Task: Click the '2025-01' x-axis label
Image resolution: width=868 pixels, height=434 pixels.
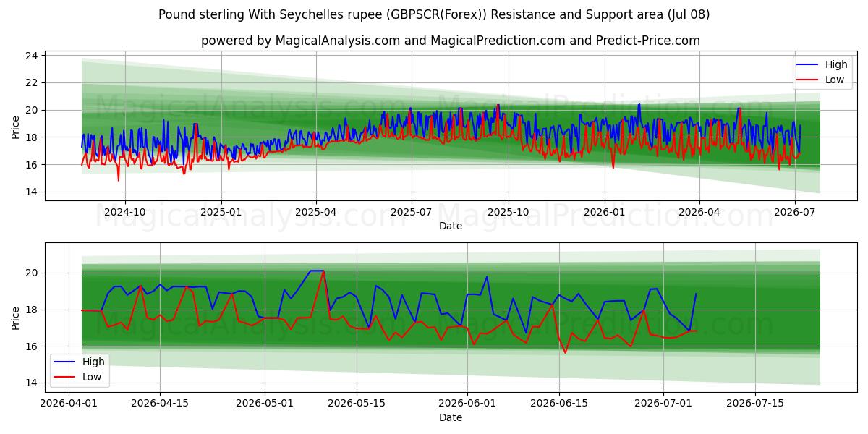Action: [221, 213]
